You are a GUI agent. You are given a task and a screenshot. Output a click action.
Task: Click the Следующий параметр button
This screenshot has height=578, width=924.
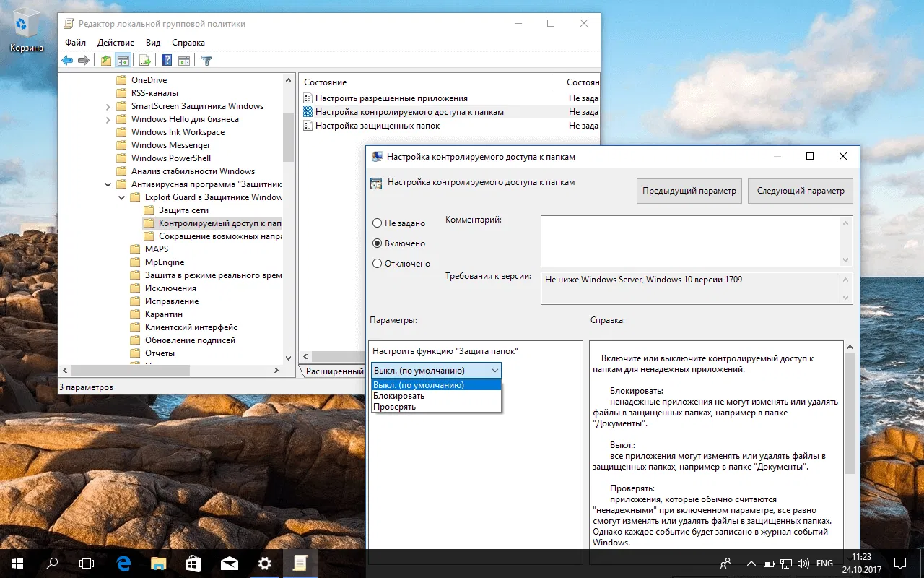[x=800, y=191]
